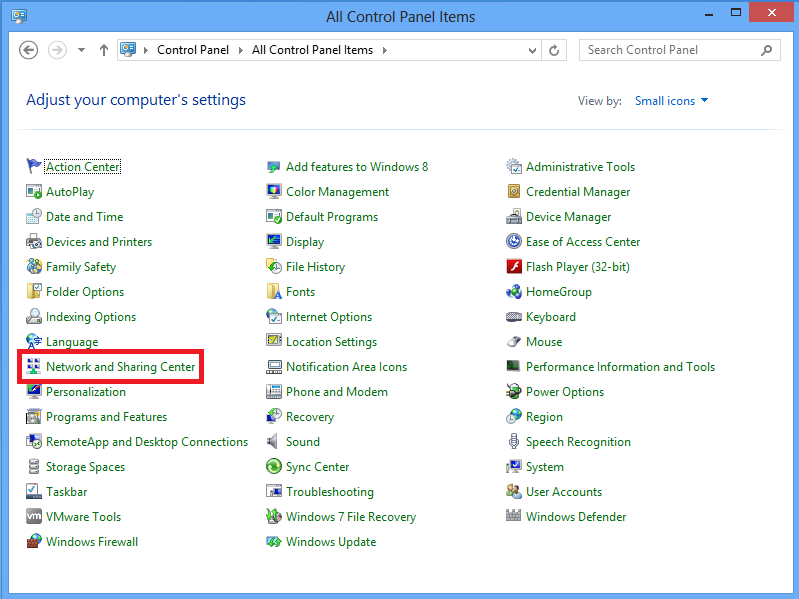Image resolution: width=799 pixels, height=599 pixels.
Task: Open the Indexing Options icon
Action: 34,316
